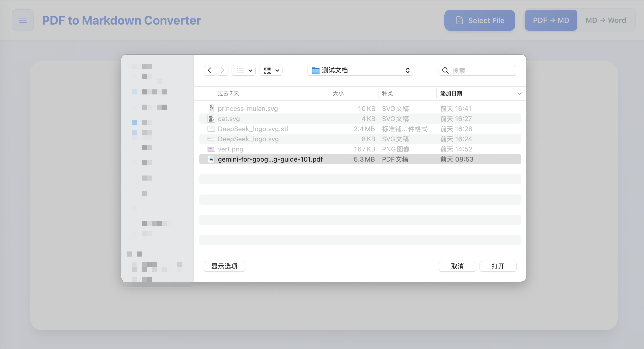Open the list view options dropdown
The width and height of the screenshot is (644, 349).
tap(244, 70)
